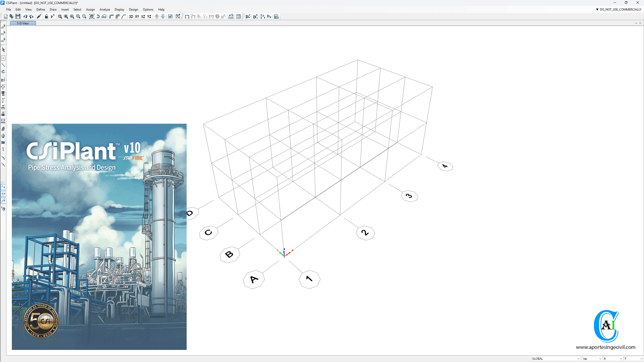Select the pointer selection tool

[3, 50]
